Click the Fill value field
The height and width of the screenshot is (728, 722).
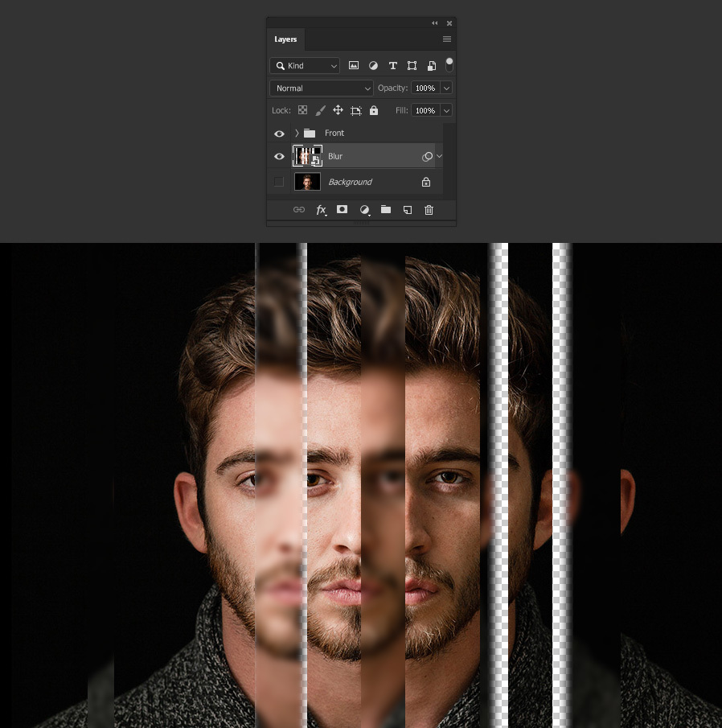click(x=425, y=110)
